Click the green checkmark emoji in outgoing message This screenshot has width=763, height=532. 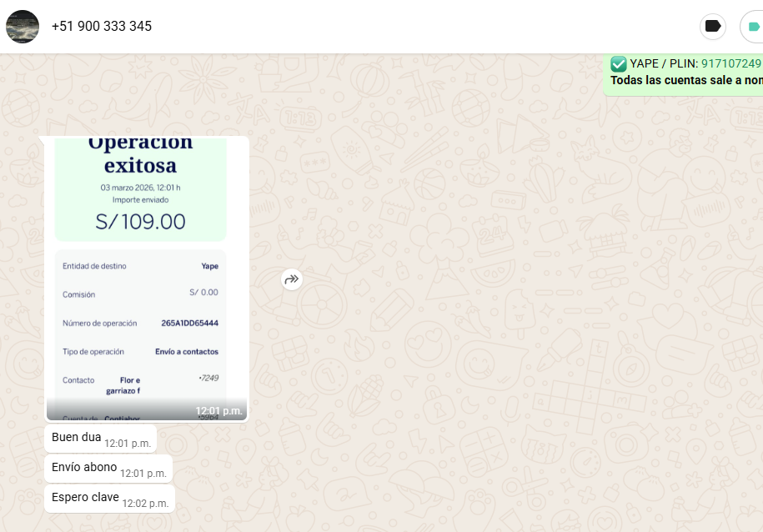[619, 64]
